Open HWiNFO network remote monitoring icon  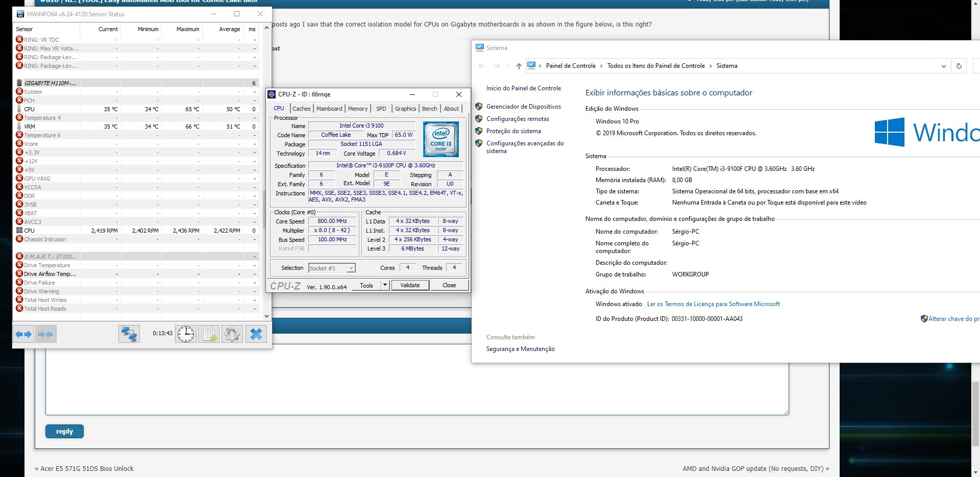[129, 334]
